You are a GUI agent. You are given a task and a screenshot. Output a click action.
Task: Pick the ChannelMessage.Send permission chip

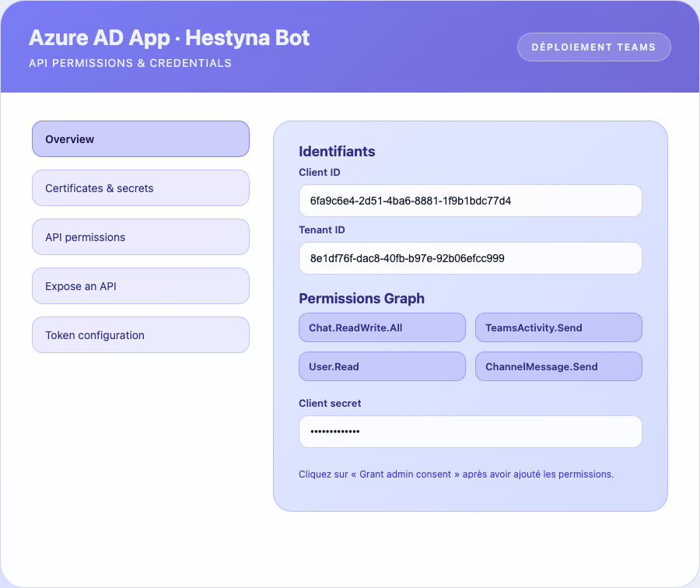point(558,366)
